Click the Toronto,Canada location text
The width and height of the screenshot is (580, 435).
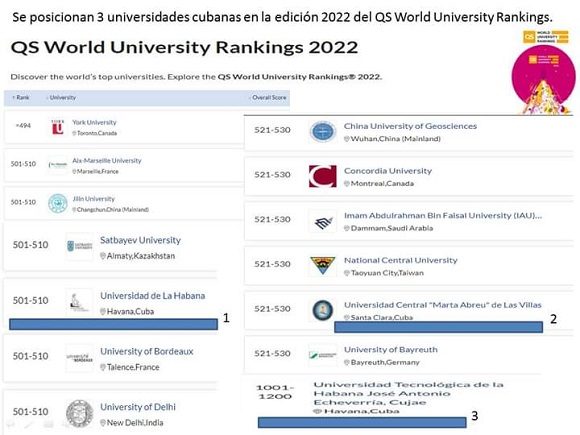(x=97, y=133)
